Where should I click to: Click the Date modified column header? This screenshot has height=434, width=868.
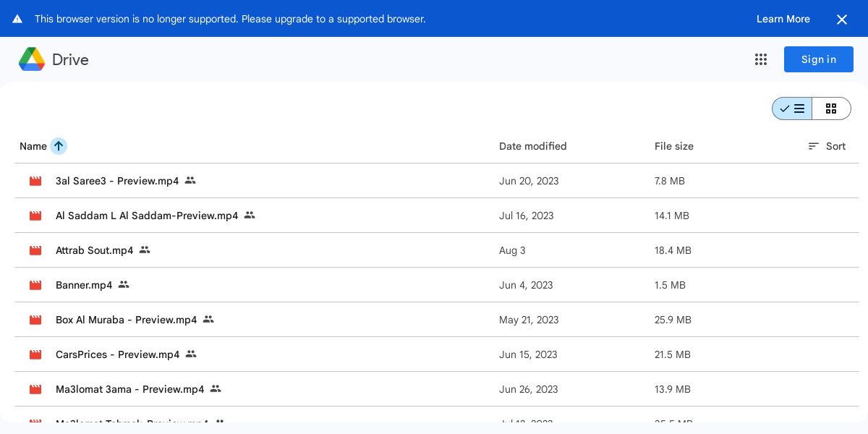click(x=532, y=146)
